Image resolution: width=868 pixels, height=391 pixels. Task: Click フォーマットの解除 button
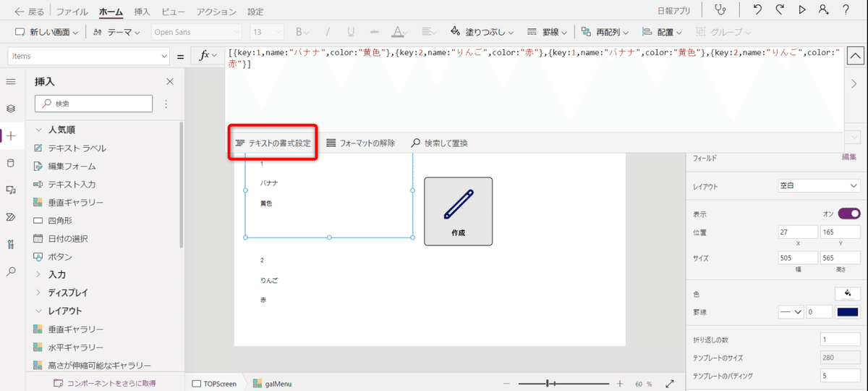(360, 143)
